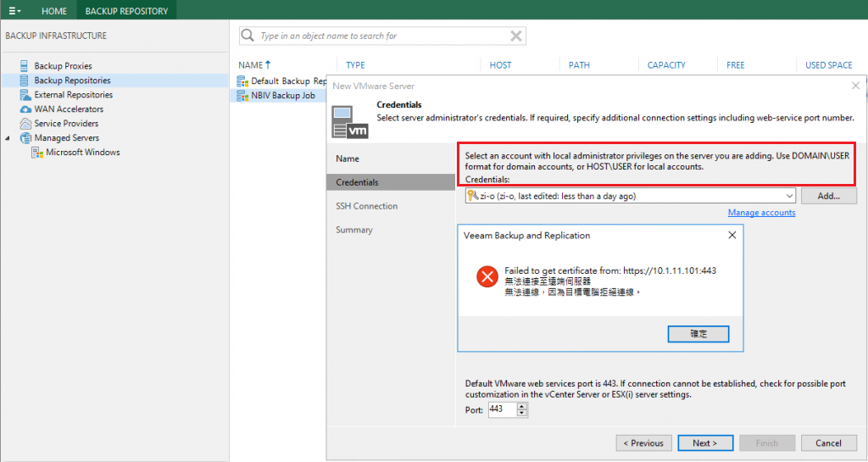
Task: Sort by the CAPACITY column header
Action: (666, 64)
